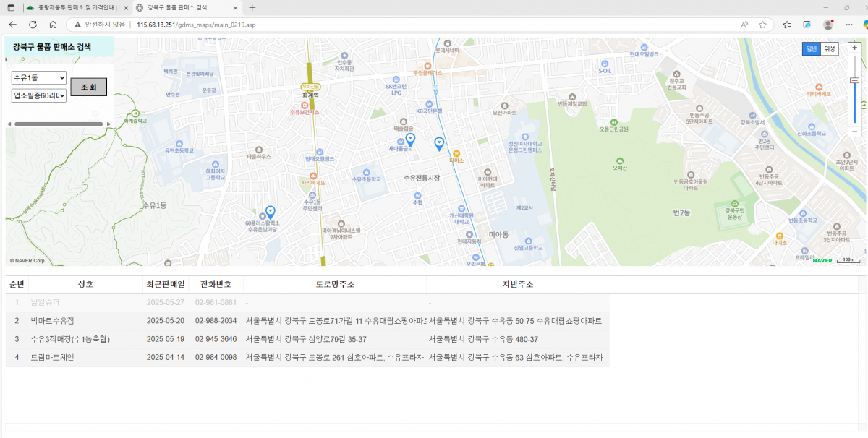
Task: Click the 화계중학교 school marker
Action: (135, 113)
